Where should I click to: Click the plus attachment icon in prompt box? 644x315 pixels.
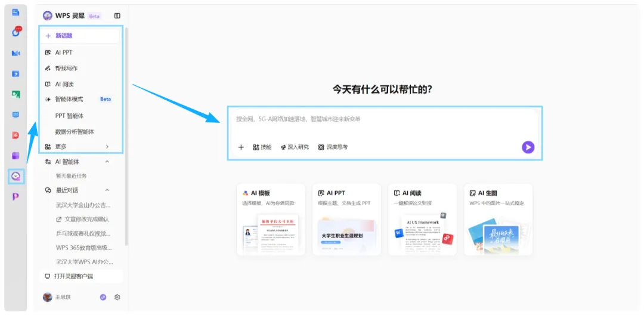(x=241, y=147)
